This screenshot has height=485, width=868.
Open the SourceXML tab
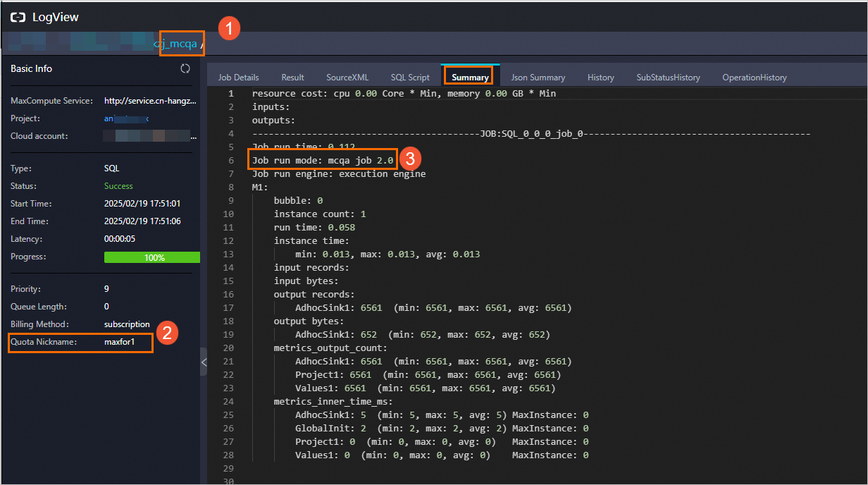347,78
